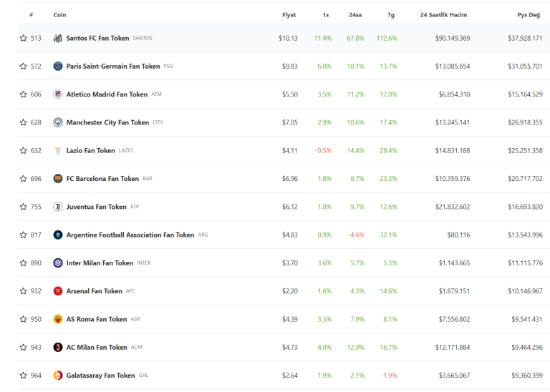Open AS Roma Fan Token page
Viewport: 550px width, 392px height.
click(96, 320)
